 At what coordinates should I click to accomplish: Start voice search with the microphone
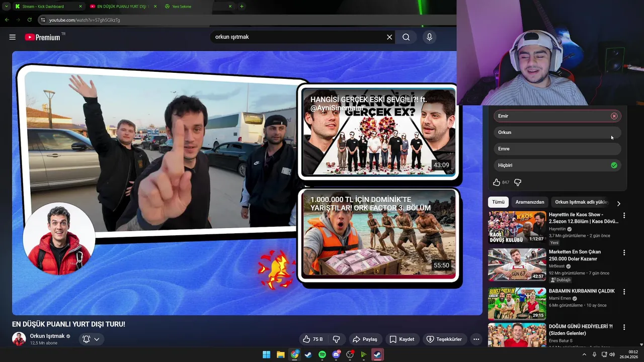click(429, 37)
